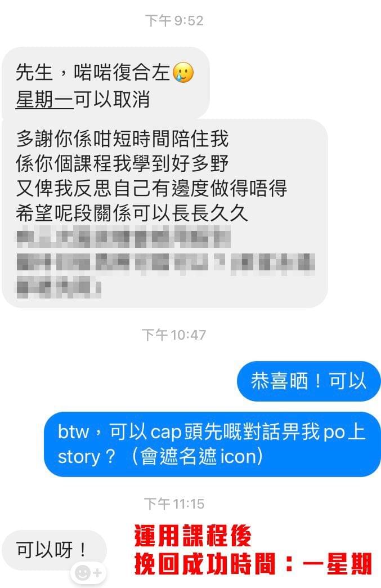
Task: Tap the 先生，啱啱復合左 message bubble
Action: pos(106,83)
